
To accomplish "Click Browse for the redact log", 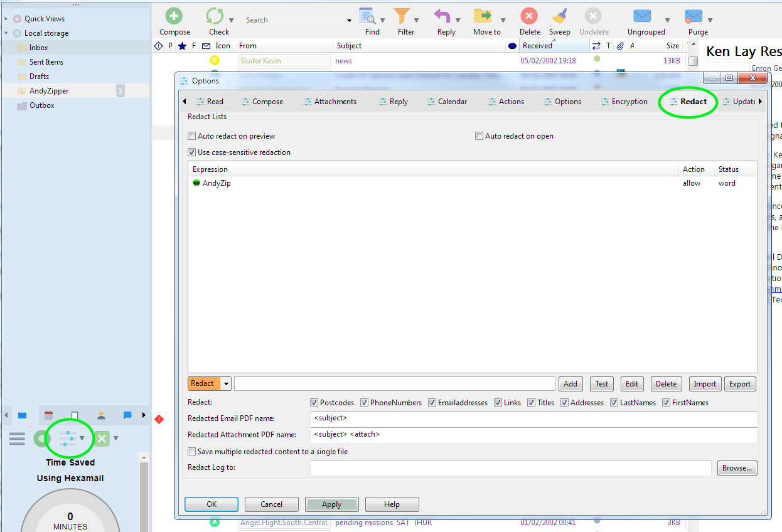I will point(736,468).
